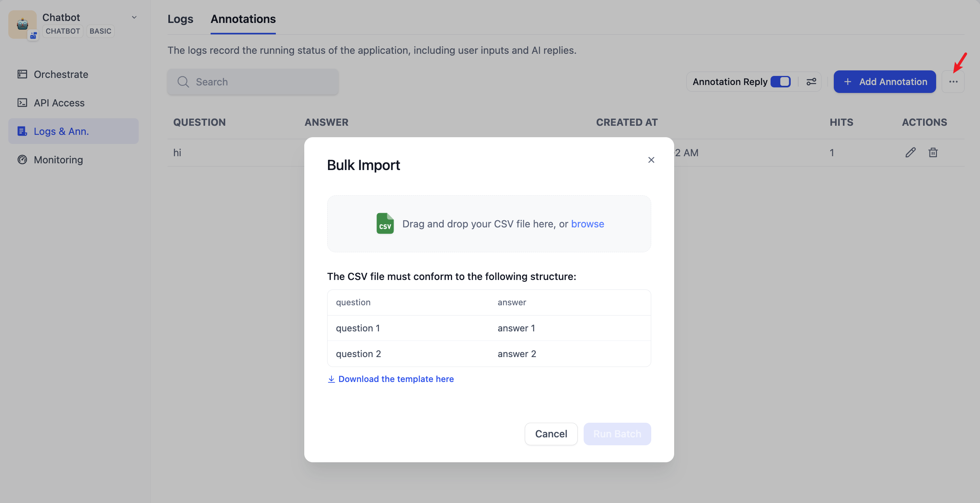
Task: Click the chatbot robot app icon
Action: (x=23, y=24)
